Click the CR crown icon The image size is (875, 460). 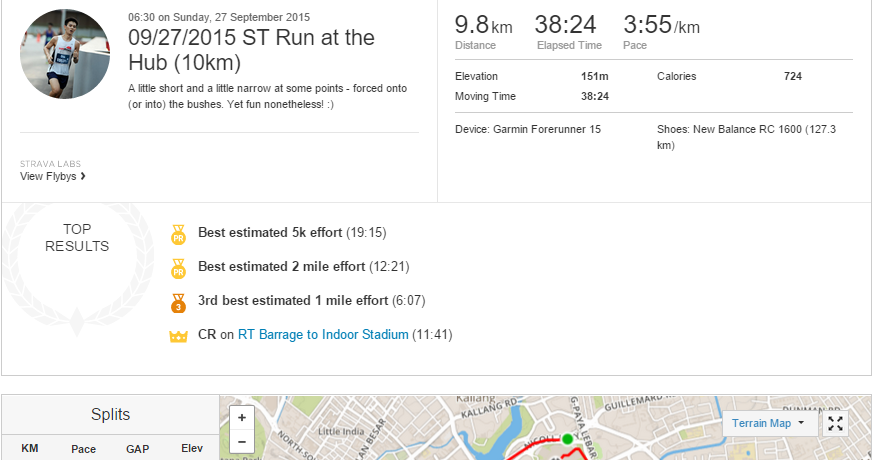(x=179, y=336)
